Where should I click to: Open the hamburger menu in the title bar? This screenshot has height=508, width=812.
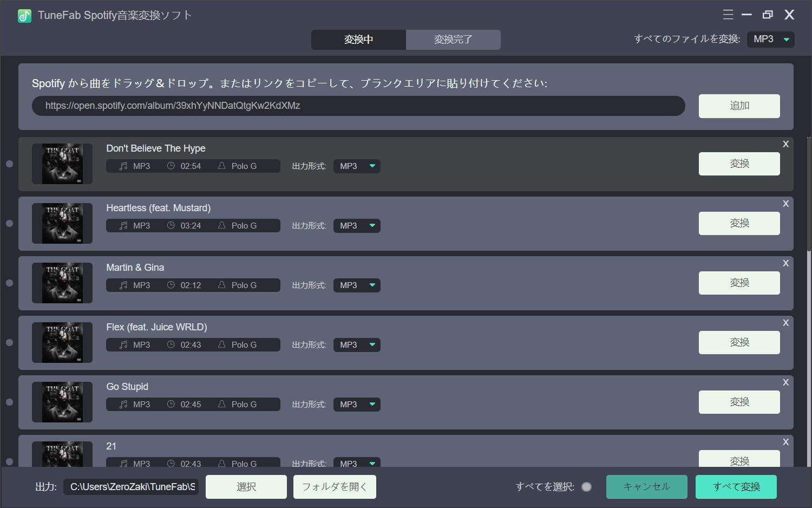point(728,15)
